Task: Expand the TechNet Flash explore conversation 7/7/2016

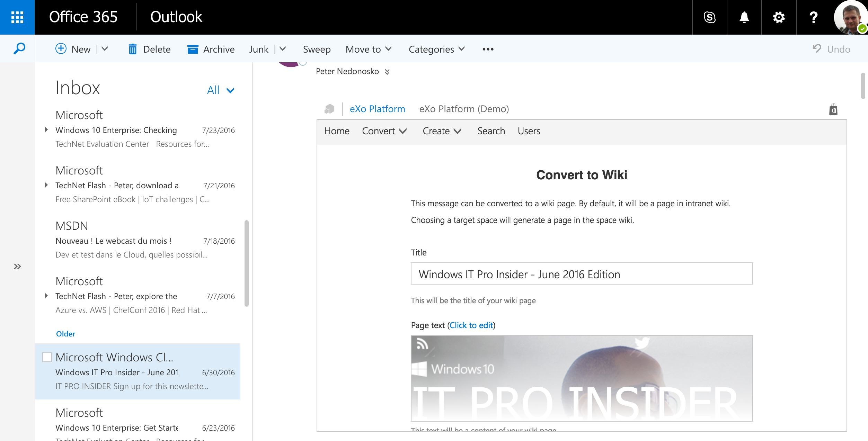Action: [x=46, y=296]
